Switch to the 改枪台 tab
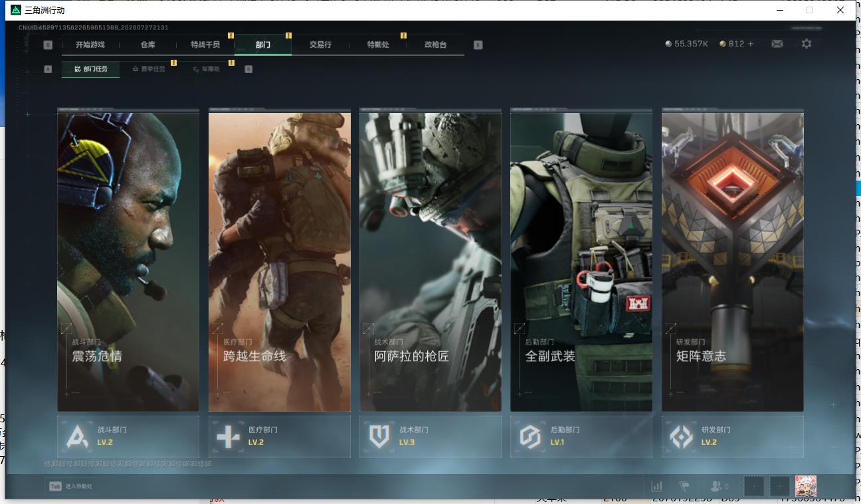Image resolution: width=861 pixels, height=504 pixels. tap(436, 44)
